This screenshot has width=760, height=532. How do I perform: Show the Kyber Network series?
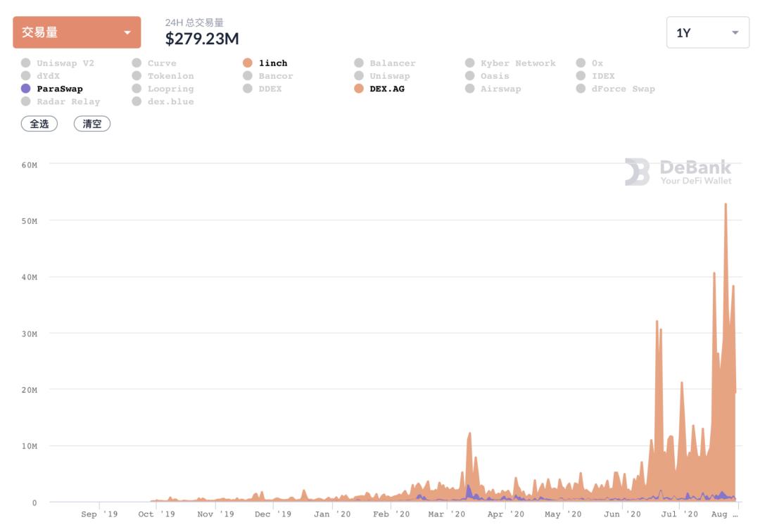tap(510, 63)
